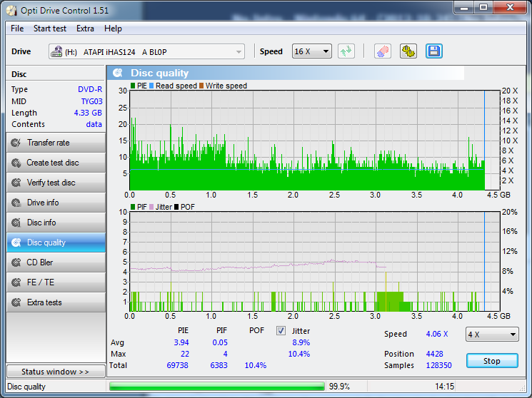
Task: Open the 4 X test speed dropdown
Action: pos(492,335)
